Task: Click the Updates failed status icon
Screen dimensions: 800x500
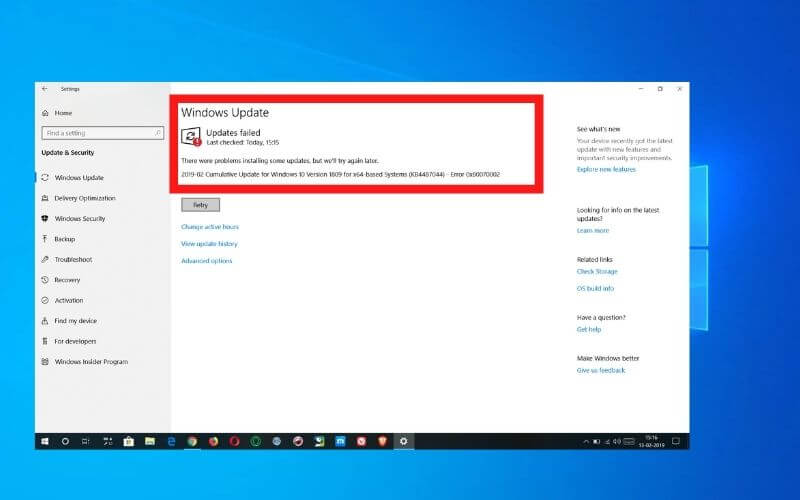Action: (191, 136)
